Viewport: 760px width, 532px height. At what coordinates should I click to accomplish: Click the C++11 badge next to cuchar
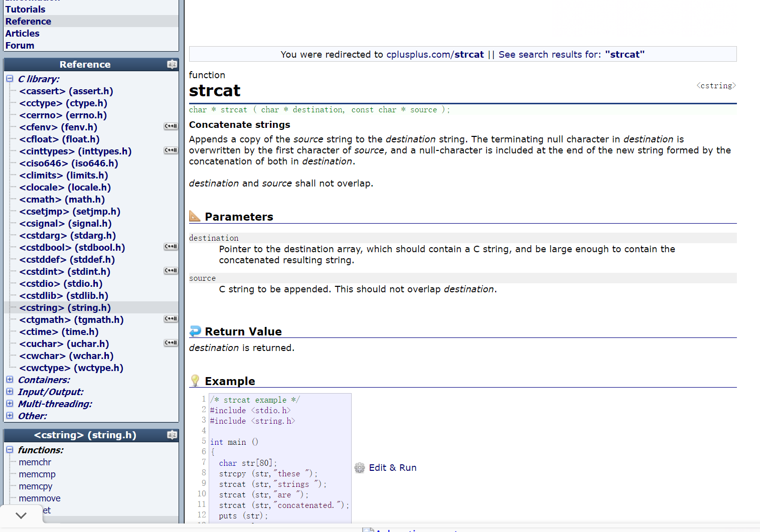(x=171, y=343)
